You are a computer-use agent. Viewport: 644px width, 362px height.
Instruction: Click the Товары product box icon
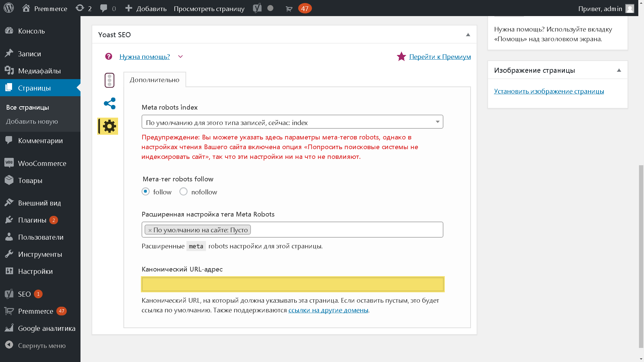9,180
